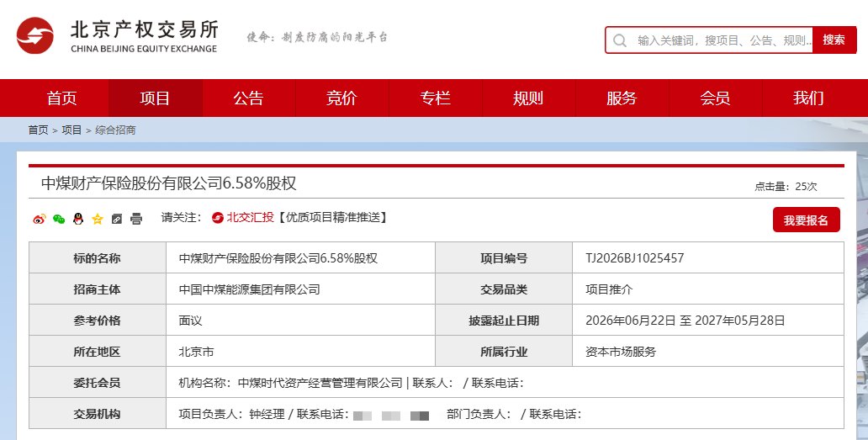Viewport: 868px width, 440px height.
Task: Open the 竞价 navigation menu
Action: (x=342, y=98)
